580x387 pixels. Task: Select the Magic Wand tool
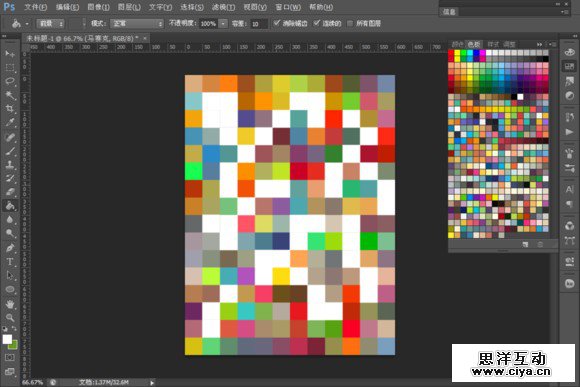(10, 95)
